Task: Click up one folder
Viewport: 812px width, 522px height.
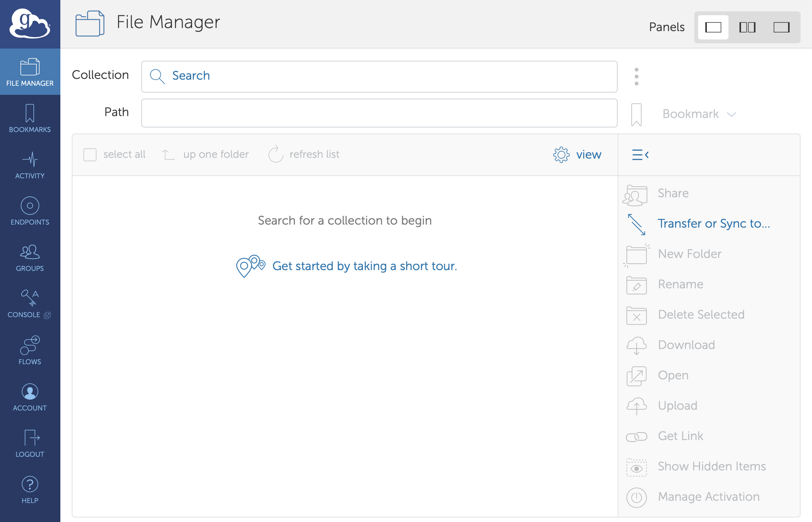Action: (x=205, y=154)
